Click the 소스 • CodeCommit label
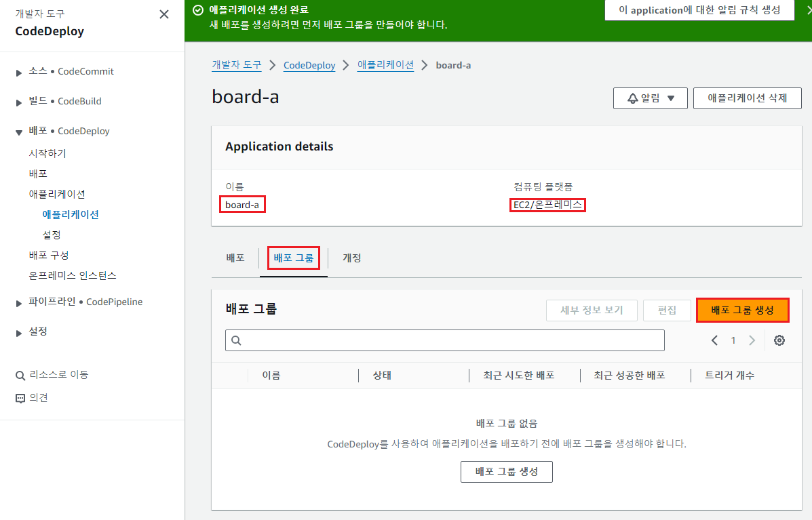The width and height of the screenshot is (812, 520). click(71, 71)
